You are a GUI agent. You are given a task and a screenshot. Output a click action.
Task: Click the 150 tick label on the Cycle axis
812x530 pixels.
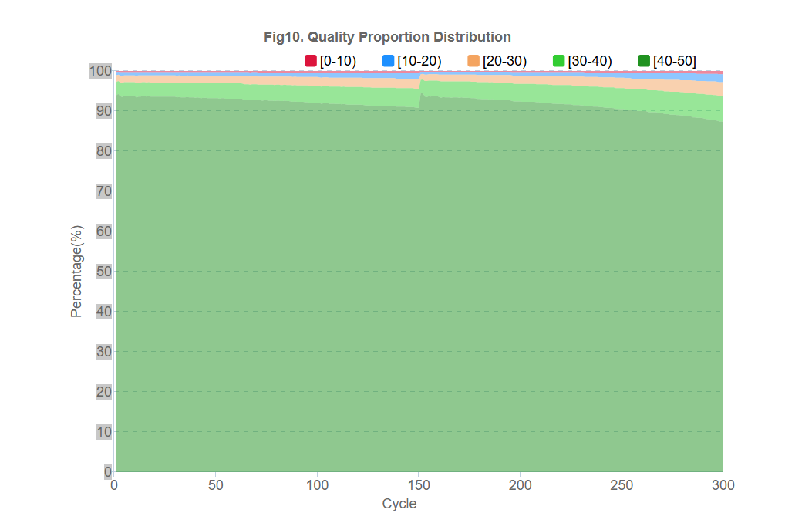pos(419,485)
